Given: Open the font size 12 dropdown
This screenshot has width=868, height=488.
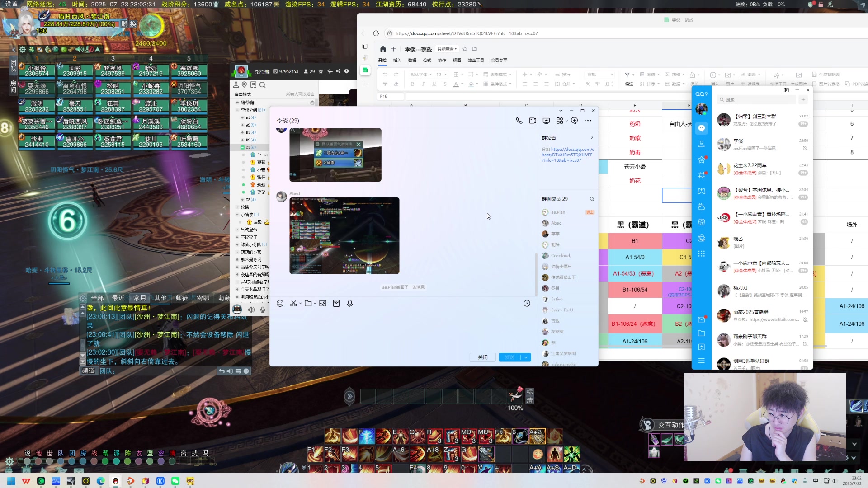Looking at the screenshot, I should [441, 75].
